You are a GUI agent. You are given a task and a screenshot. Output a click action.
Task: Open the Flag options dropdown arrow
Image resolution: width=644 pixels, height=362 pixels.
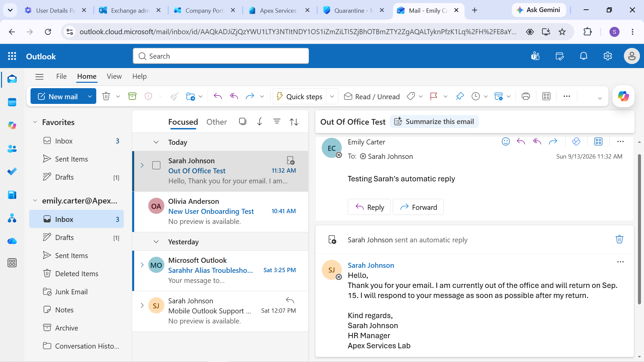coord(445,97)
